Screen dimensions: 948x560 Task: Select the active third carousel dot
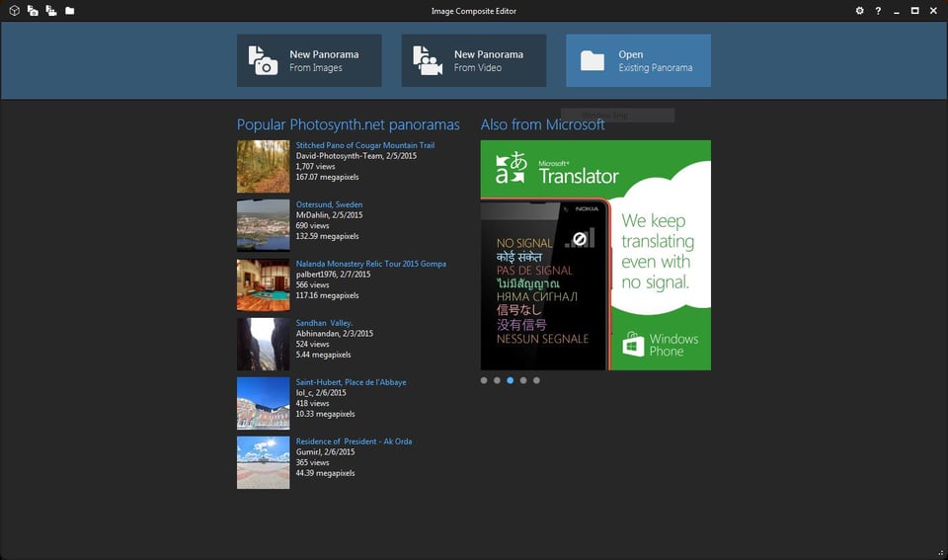511,380
